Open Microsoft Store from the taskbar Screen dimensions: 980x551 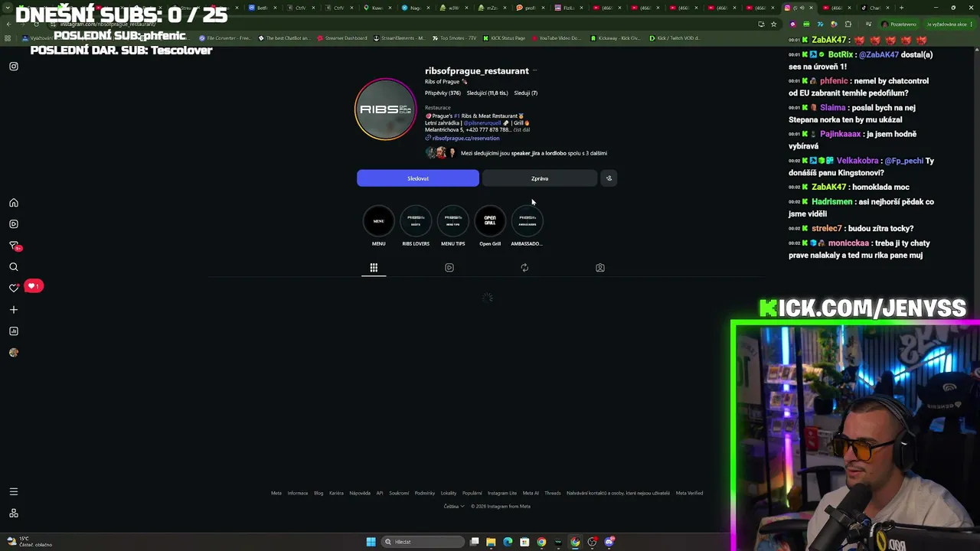click(x=524, y=542)
